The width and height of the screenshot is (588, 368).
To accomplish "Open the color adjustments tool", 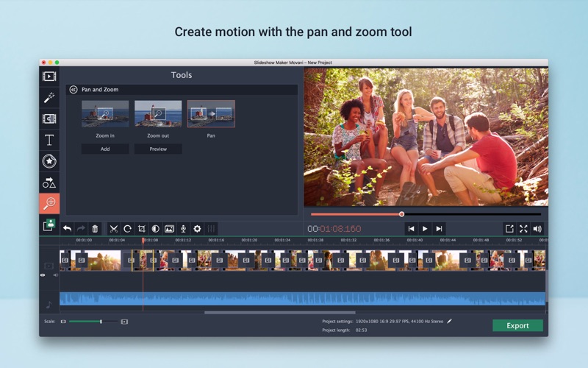I will coord(155,229).
